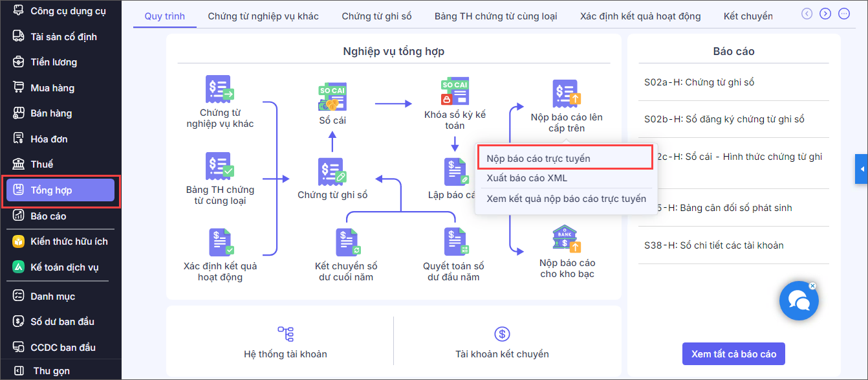Dismiss the chat bubble with its close icon
Viewport: 868px width, 380px height.
pos(813,285)
